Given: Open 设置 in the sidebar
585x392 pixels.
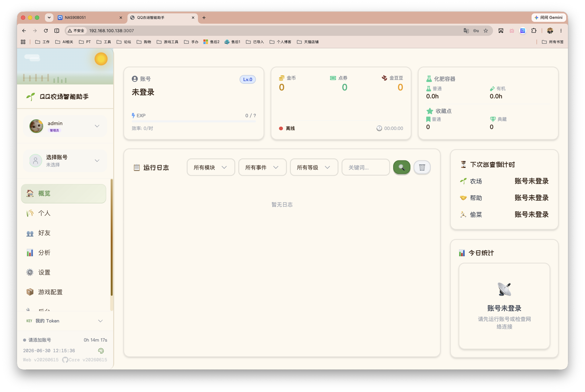Looking at the screenshot, I should coord(63,272).
